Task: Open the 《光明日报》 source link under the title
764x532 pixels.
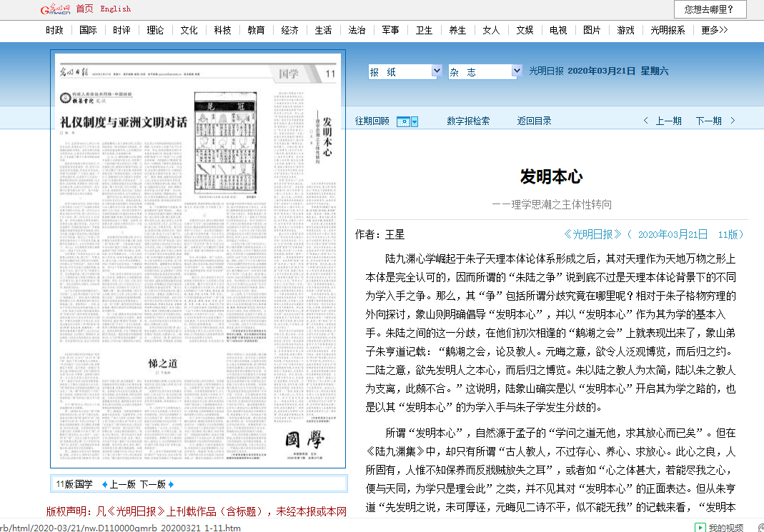Action: click(592, 234)
